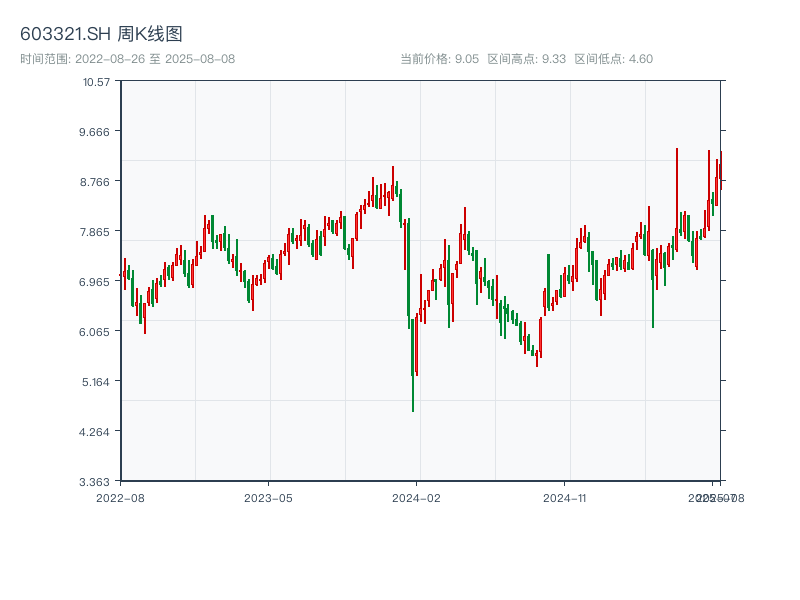Screen dimensions: 800x600
Task: Click the interval low label 区间低点: 4.60
Action: coord(614,59)
